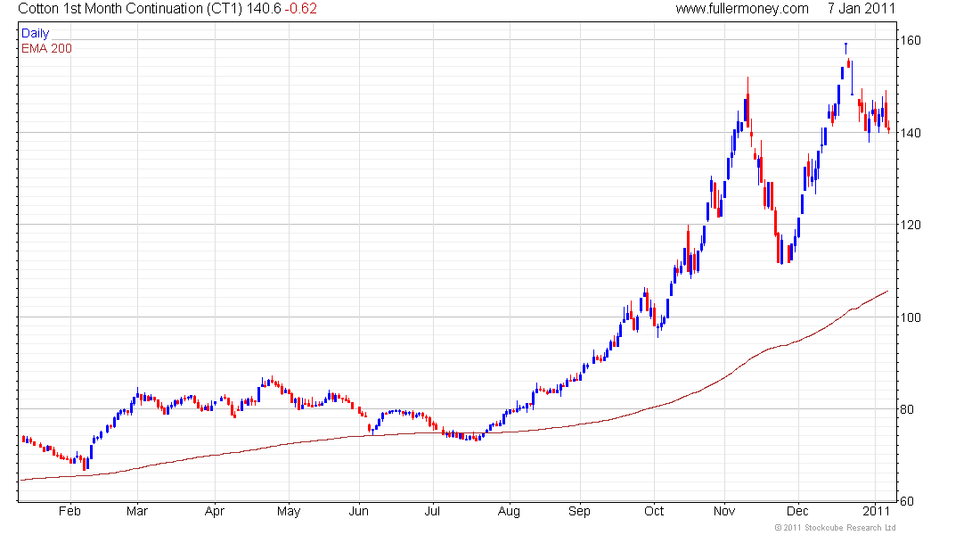980x535 pixels.
Task: Click the price change value '-0.62'
Action: [x=300, y=9]
